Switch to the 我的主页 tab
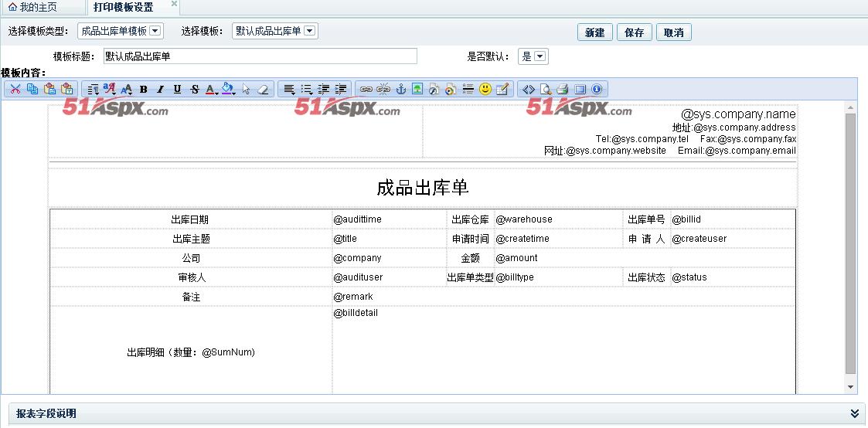 click(37, 7)
